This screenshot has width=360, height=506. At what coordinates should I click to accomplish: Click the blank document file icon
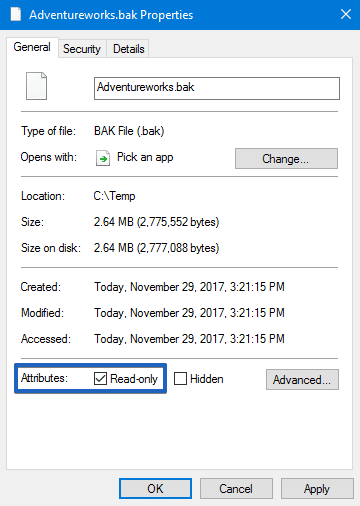[x=37, y=86]
